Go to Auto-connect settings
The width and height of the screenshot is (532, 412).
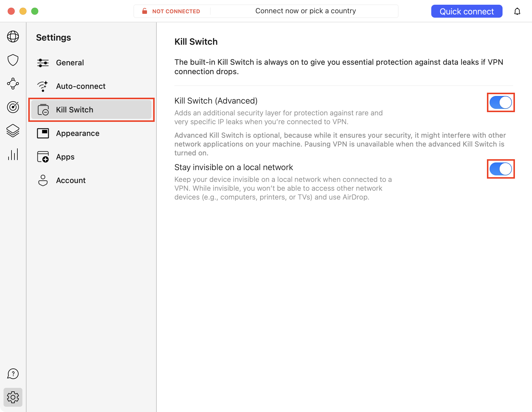(x=80, y=86)
